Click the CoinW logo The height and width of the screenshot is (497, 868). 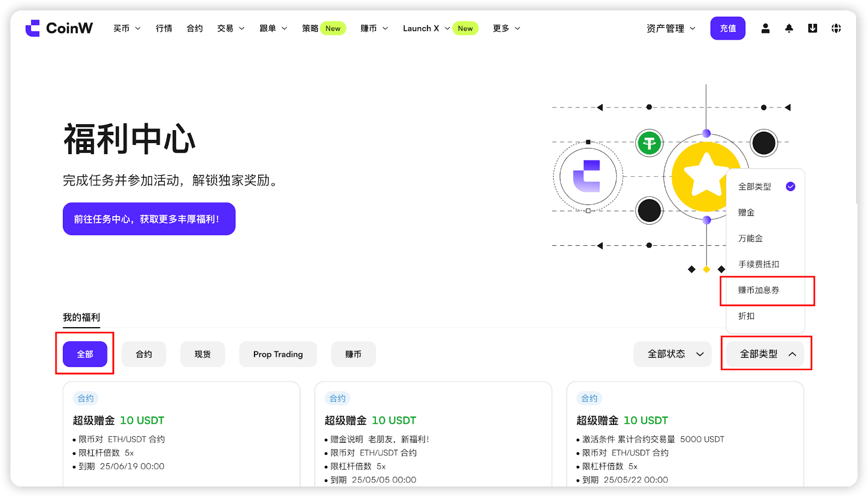coord(59,28)
